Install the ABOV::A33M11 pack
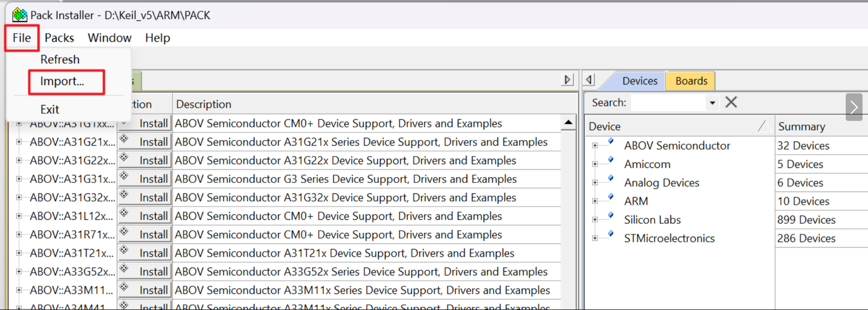 145,290
